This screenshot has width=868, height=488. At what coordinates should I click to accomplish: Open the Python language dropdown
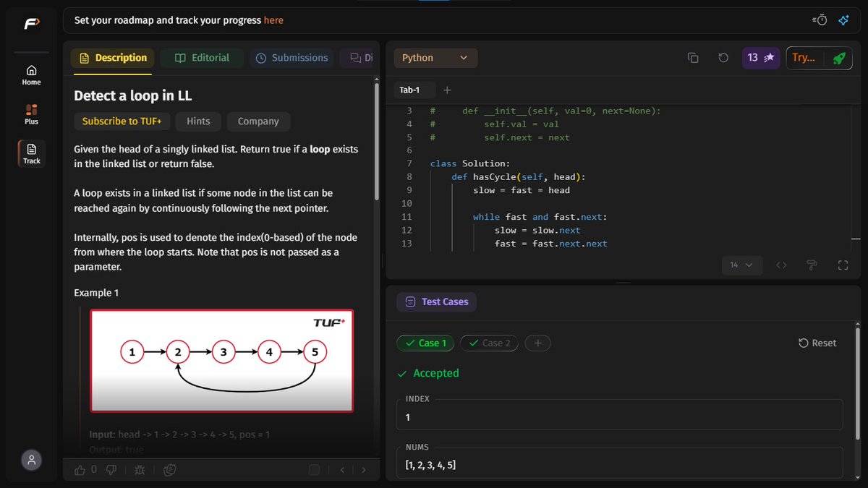tap(435, 58)
